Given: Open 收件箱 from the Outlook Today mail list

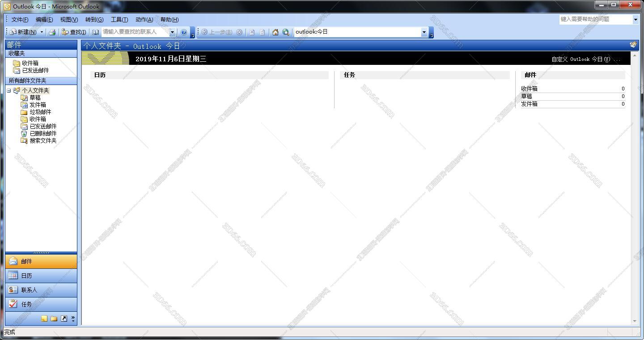Looking at the screenshot, I should click(530, 89).
